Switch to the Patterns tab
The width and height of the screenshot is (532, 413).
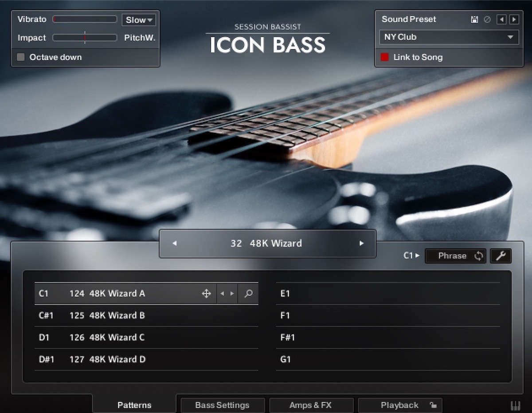click(134, 405)
